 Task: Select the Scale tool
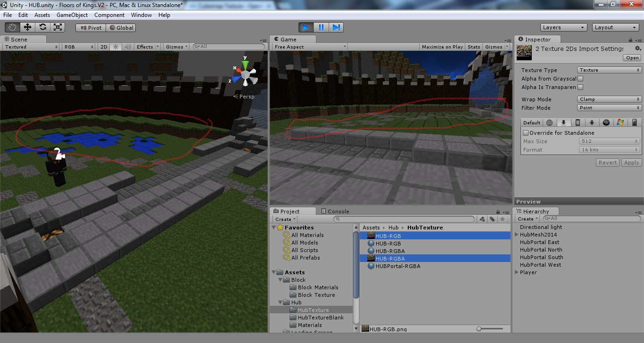(x=58, y=27)
